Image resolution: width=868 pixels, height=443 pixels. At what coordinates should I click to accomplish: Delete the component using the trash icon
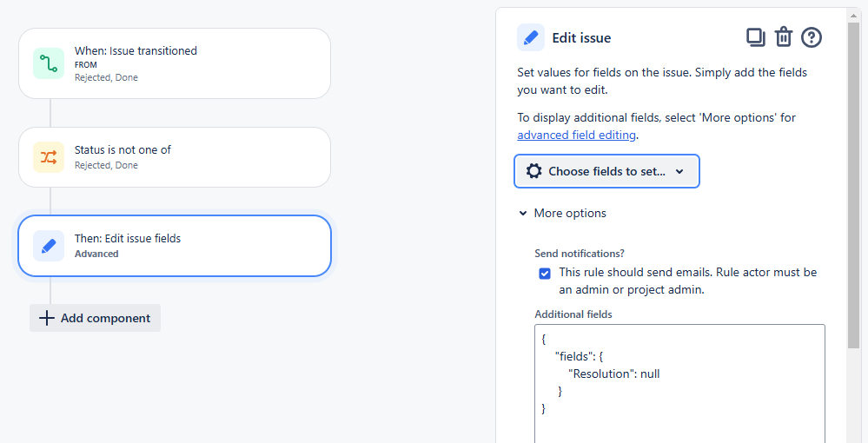pos(784,37)
